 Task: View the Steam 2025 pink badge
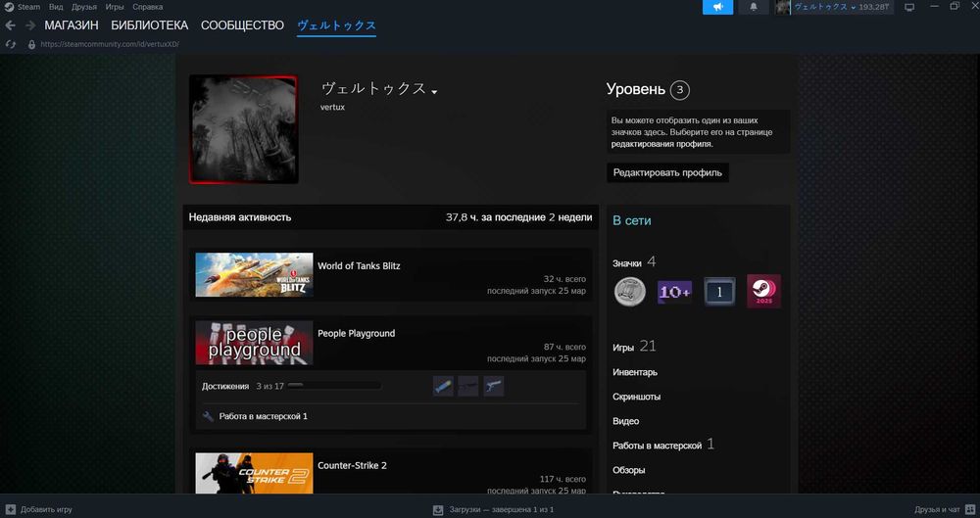[763, 291]
